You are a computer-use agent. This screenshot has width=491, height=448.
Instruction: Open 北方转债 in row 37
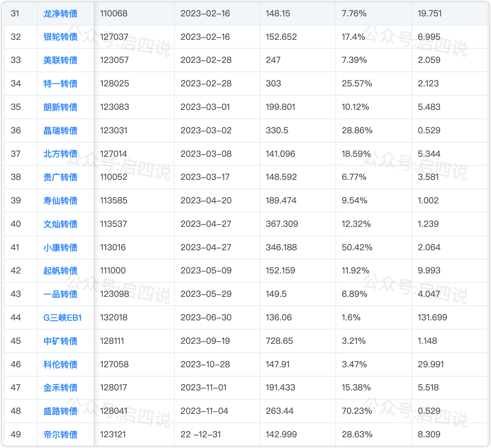[x=60, y=154]
